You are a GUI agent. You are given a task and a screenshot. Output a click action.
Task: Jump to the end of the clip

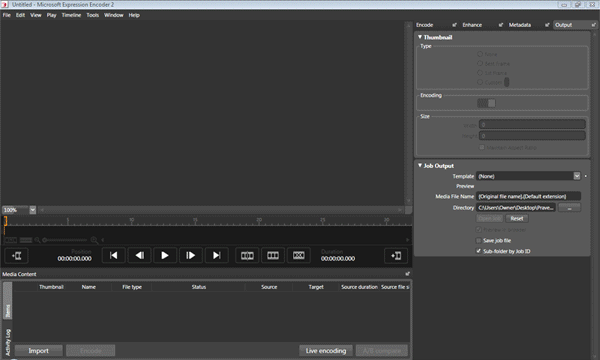click(217, 256)
